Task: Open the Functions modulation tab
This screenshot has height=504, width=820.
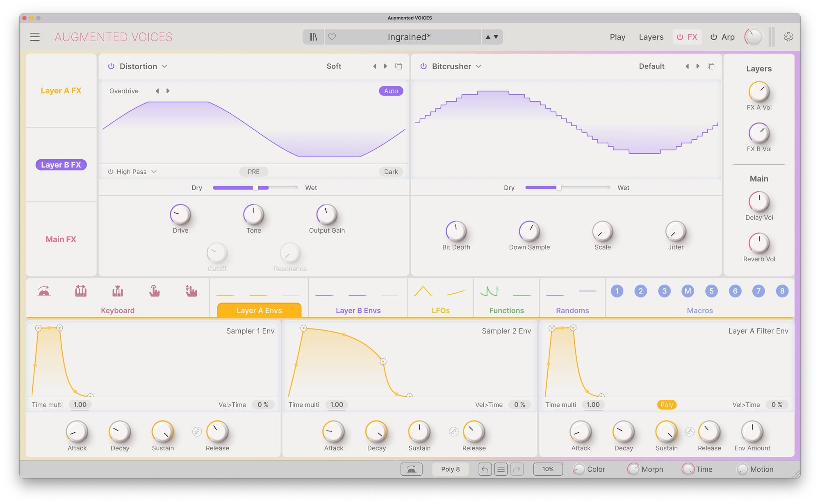Action: pyautogui.click(x=506, y=310)
